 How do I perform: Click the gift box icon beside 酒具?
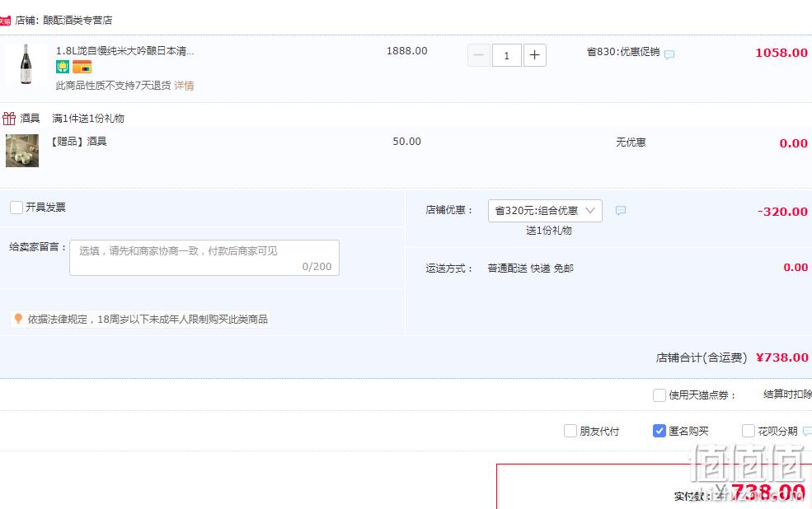pos(9,119)
